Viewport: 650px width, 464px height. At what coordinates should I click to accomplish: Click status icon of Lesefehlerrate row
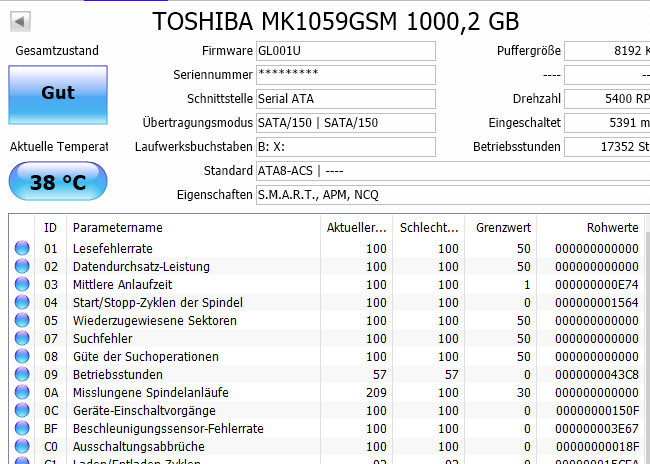22,248
